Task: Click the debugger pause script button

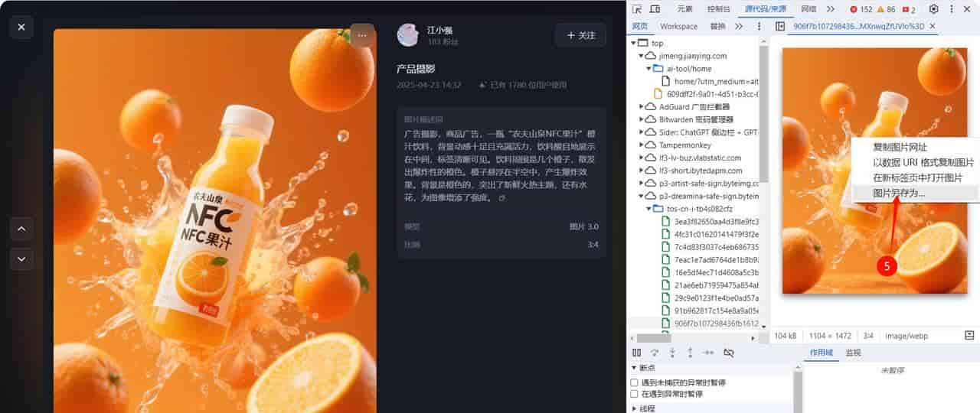Action: 637,353
